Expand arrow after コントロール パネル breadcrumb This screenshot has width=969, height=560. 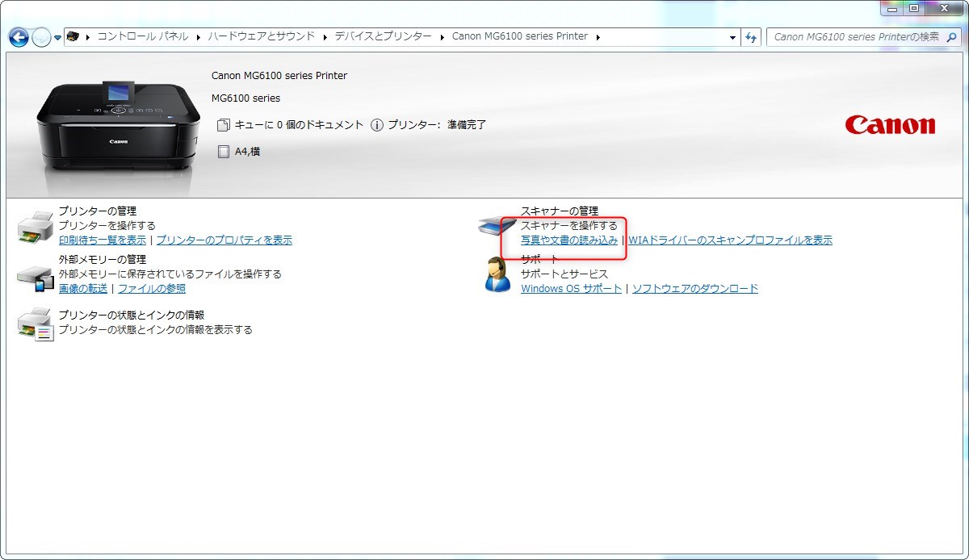click(x=199, y=36)
